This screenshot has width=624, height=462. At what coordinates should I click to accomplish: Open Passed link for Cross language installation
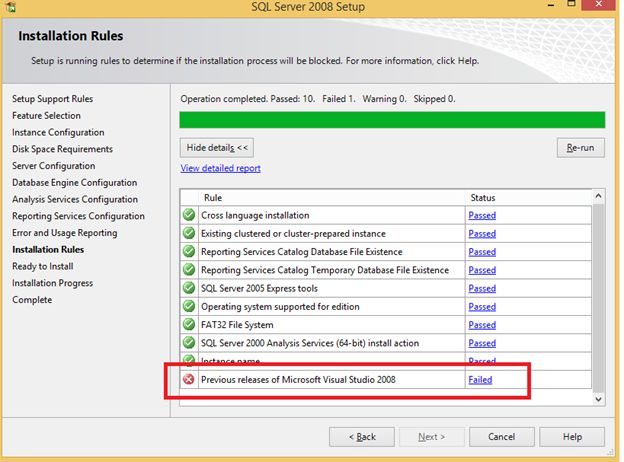(x=482, y=215)
